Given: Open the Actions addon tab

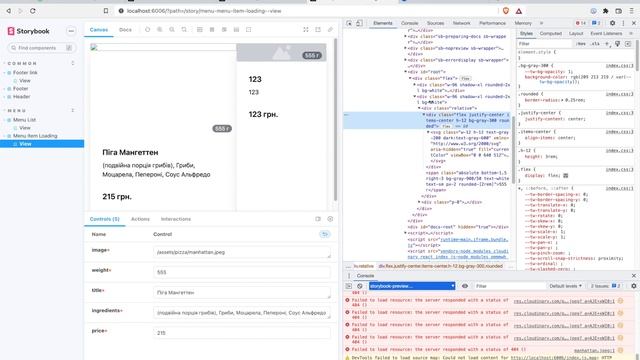Looking at the screenshot, I should tap(140, 219).
